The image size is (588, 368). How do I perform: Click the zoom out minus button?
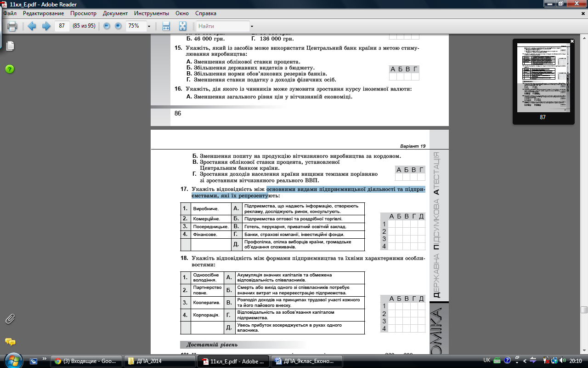coord(107,26)
